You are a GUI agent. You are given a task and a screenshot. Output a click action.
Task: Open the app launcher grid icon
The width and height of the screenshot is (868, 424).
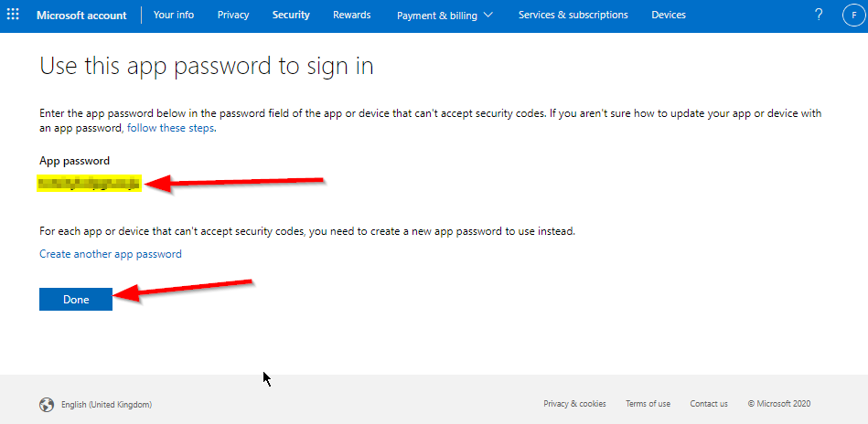pyautogui.click(x=13, y=15)
